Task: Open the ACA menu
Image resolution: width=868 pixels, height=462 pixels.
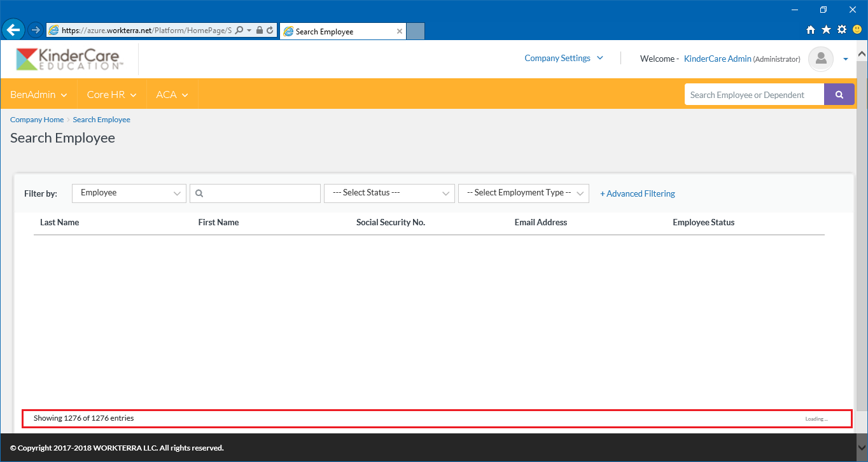Action: 172,95
